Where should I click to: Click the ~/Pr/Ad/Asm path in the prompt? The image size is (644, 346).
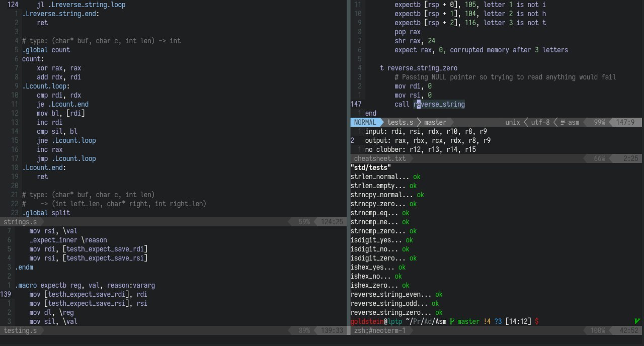[x=426, y=321]
